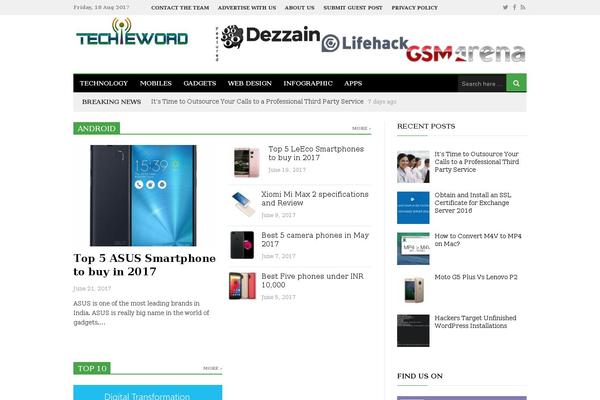Open Advertise With Us link
Screen dimensions: 600x400
(x=247, y=8)
